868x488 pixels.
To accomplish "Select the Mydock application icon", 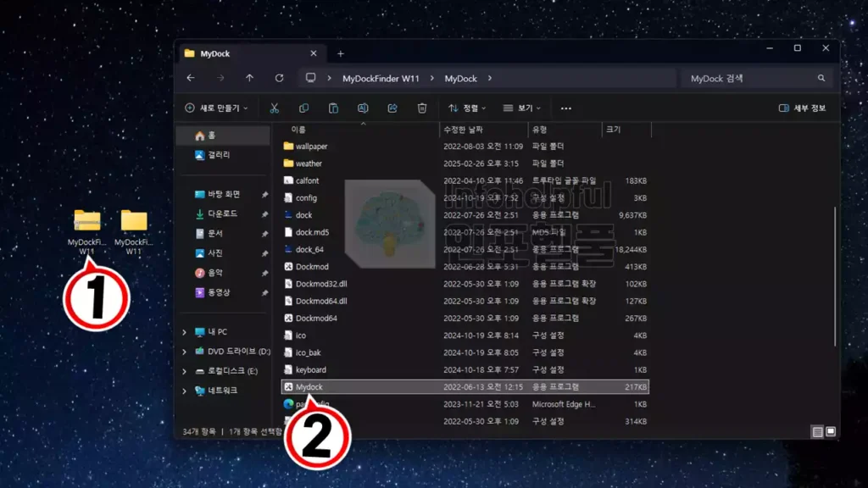I will (288, 386).
